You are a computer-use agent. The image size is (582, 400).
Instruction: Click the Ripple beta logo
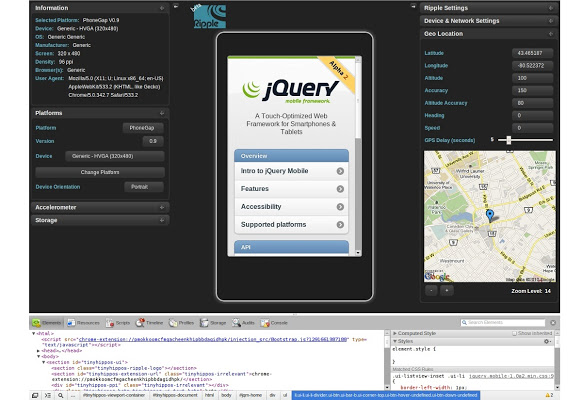coord(209,16)
